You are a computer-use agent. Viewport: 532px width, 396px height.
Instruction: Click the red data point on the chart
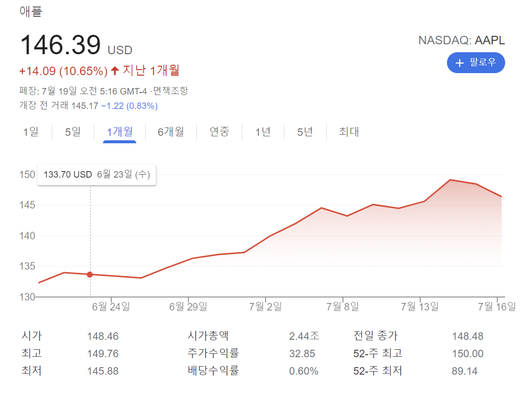click(89, 275)
